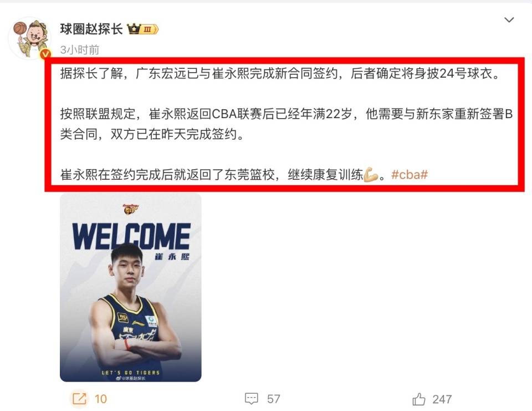
Task: Click the paragraph mentioning B类合同
Action: click(x=287, y=124)
